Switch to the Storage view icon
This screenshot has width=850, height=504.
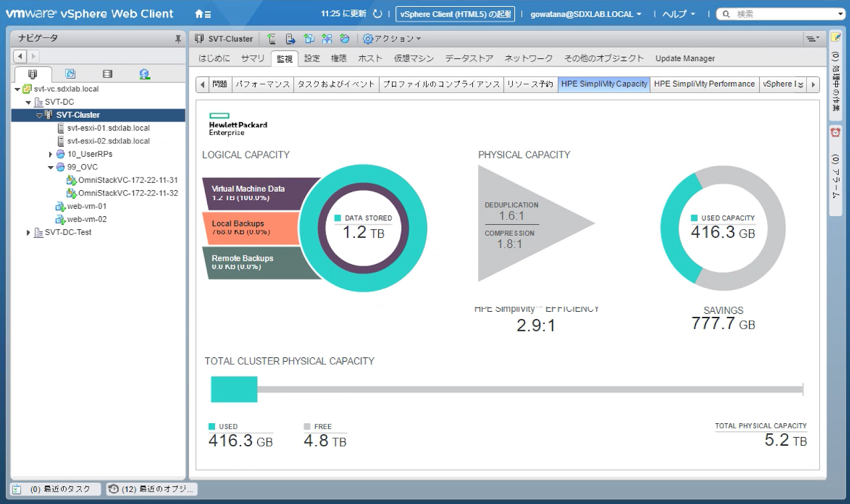pyautogui.click(x=107, y=74)
